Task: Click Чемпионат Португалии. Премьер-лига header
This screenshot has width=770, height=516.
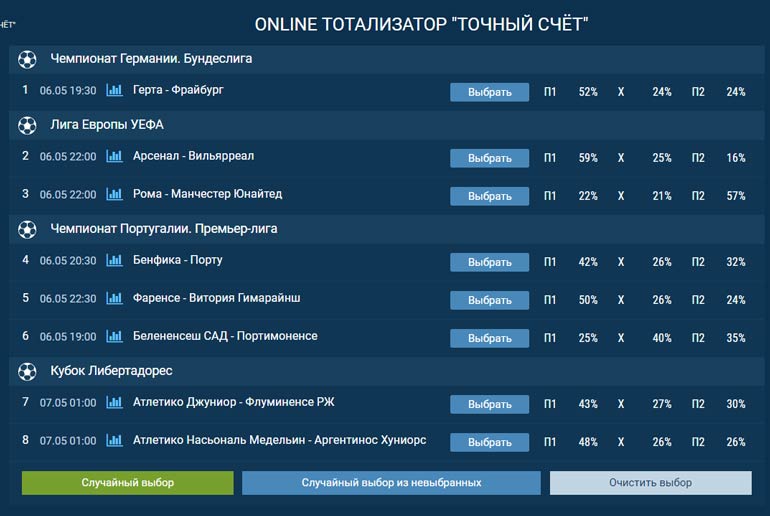Action: coord(163,229)
